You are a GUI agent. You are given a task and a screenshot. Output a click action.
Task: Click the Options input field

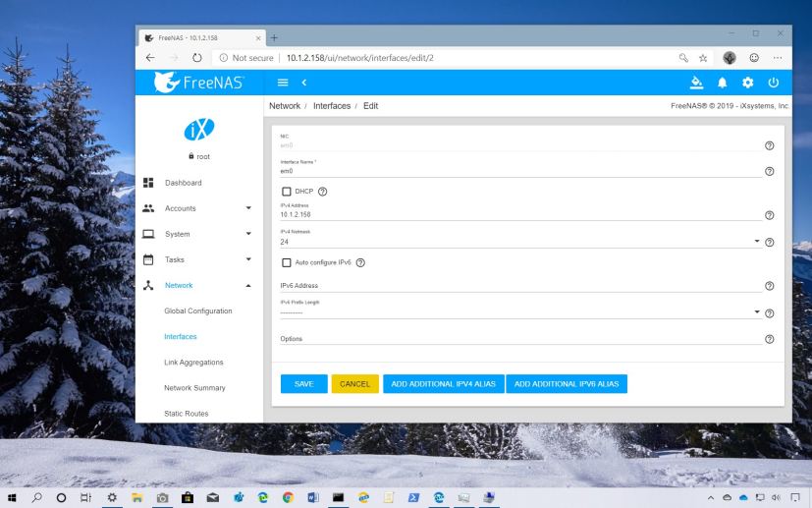521,339
